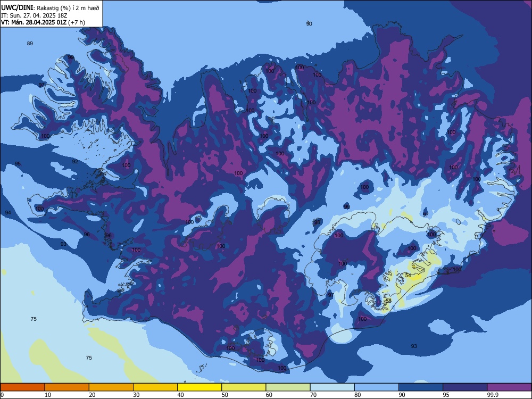Click the legend label '30'
532x399 pixels.
(x=136, y=395)
